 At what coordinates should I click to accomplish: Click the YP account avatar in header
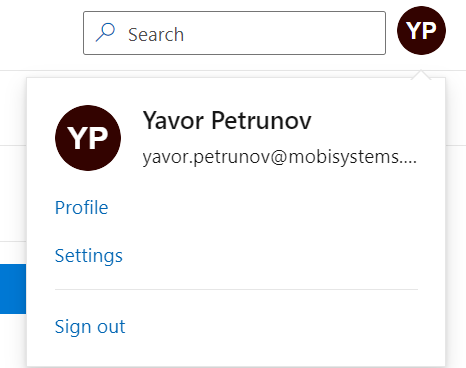click(421, 30)
